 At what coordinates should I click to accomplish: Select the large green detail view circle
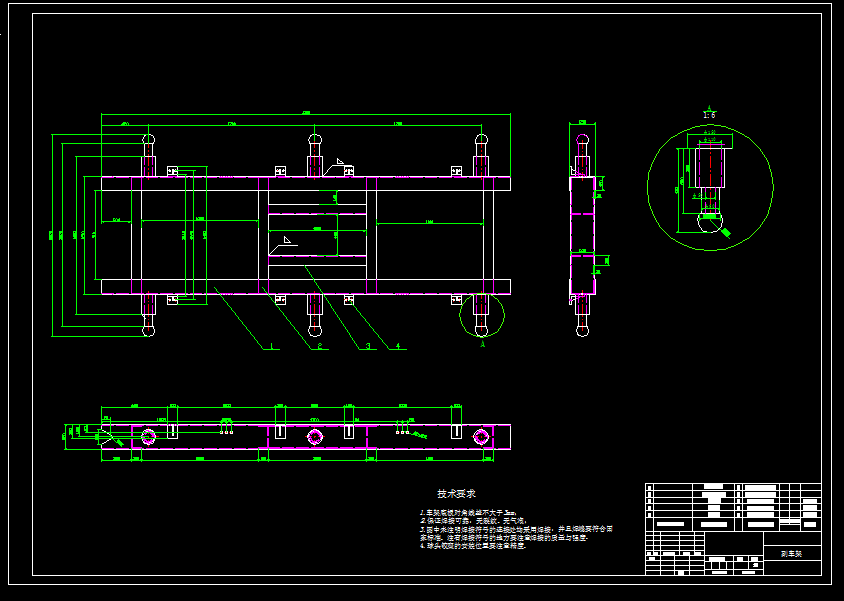(710, 187)
